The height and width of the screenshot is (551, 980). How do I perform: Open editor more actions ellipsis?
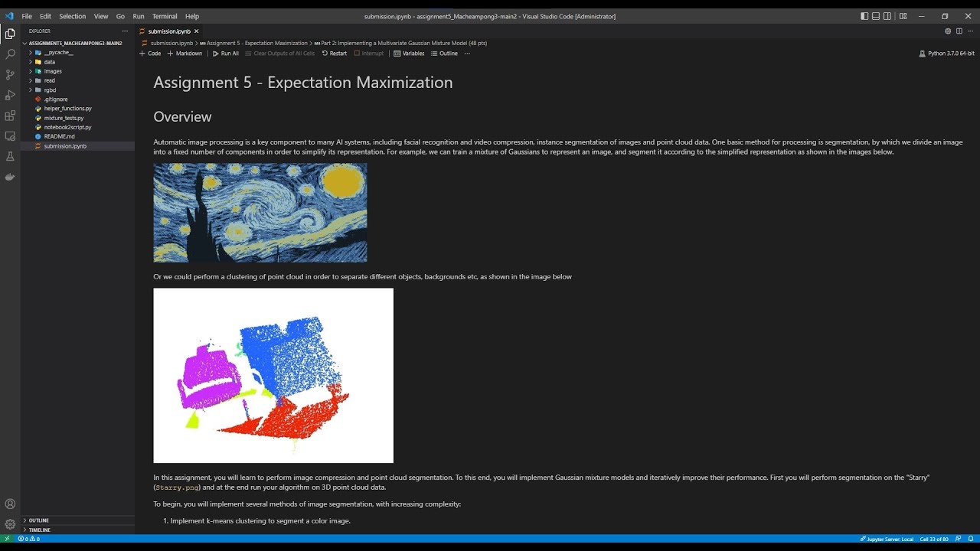(x=970, y=31)
